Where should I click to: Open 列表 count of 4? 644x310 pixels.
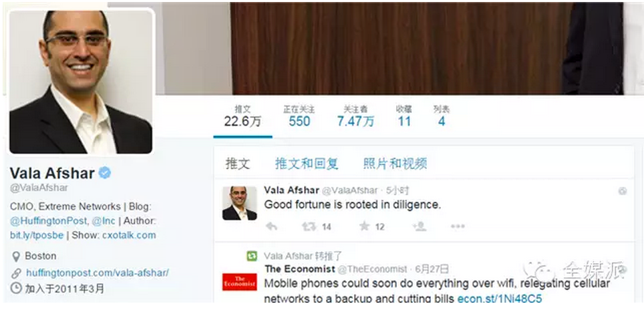coord(442,116)
